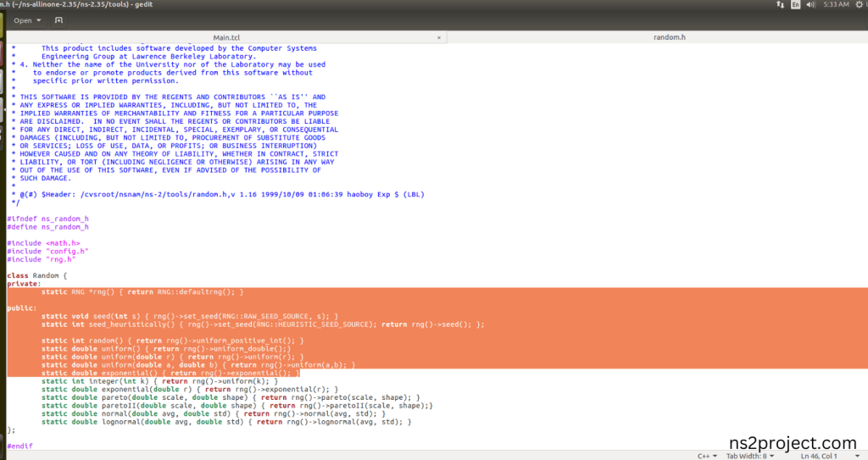Screen dimensions: 868x460
Task: Click the 'normal(double avg' function line
Action: coord(213,413)
